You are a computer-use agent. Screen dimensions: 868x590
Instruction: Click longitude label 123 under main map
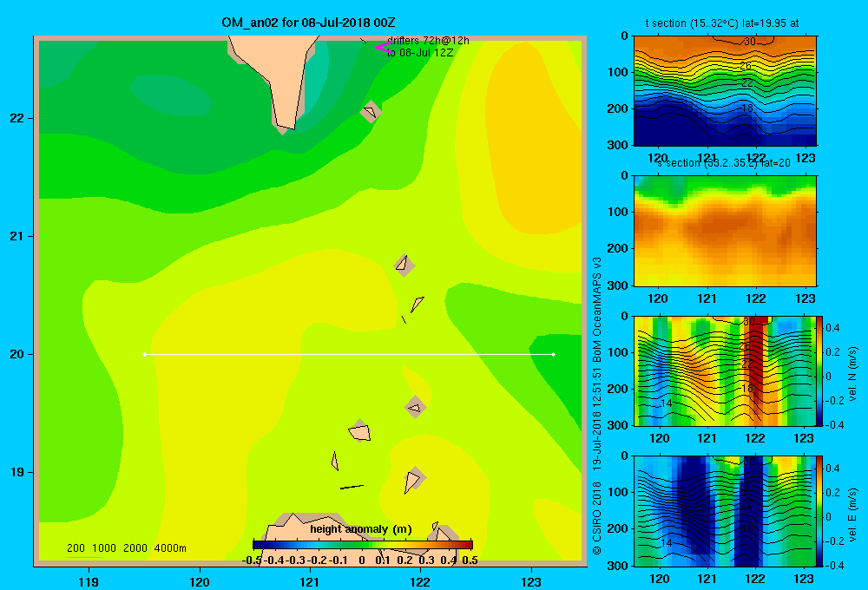[x=531, y=581]
